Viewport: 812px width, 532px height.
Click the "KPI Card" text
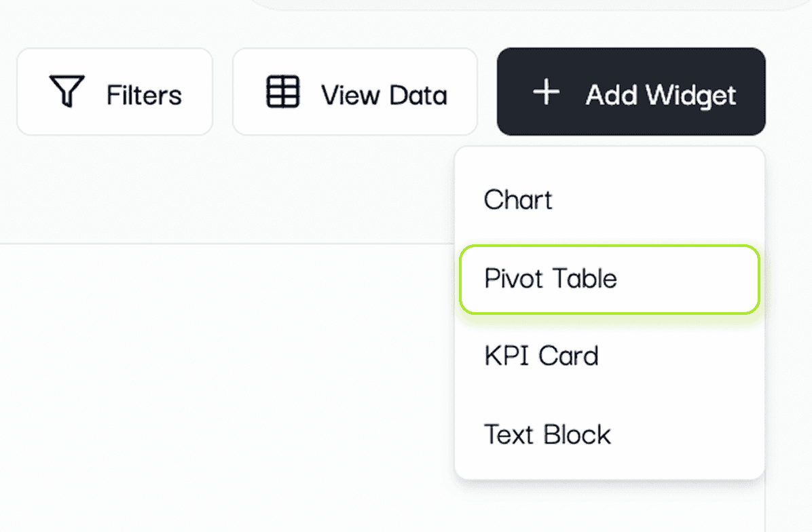541,356
